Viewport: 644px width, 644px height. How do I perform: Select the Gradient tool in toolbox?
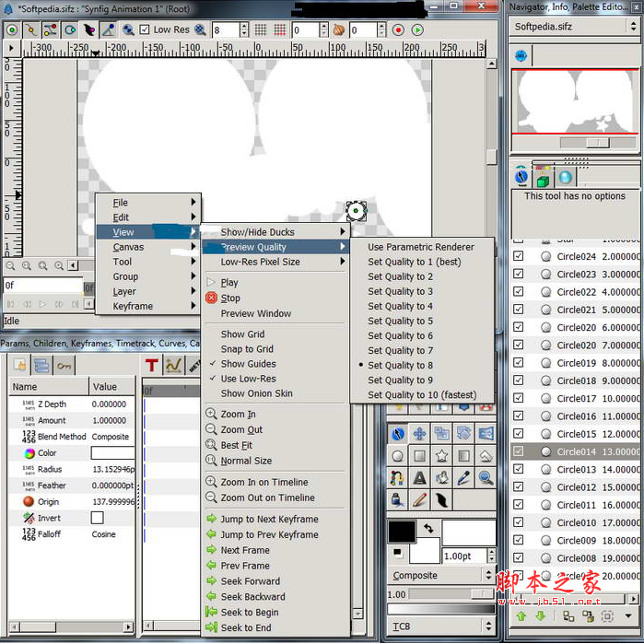pos(463,456)
